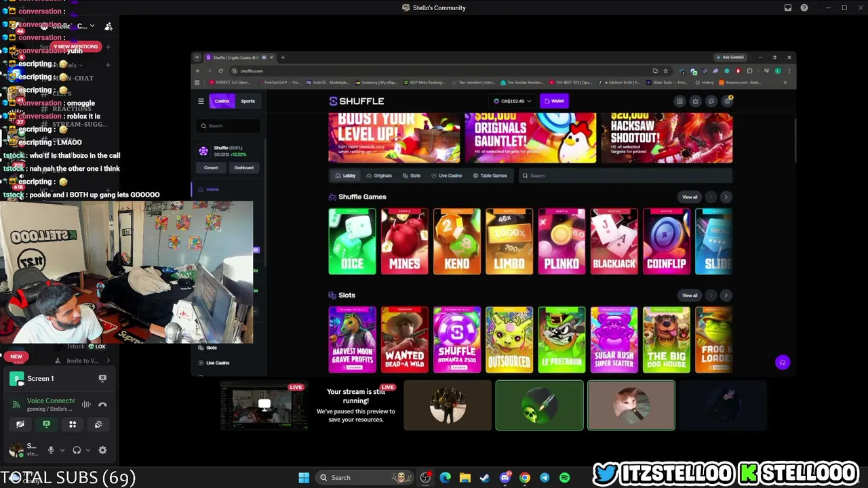Screen dimensions: 868x488
Task: Open the Table Games tab
Action: [x=490, y=176]
